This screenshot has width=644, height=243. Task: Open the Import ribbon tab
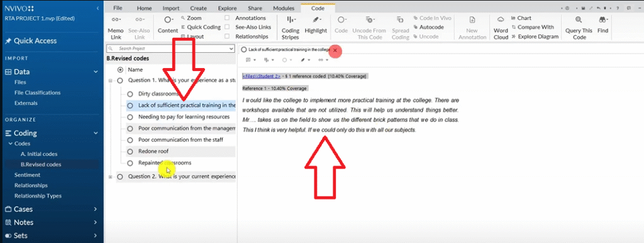pyautogui.click(x=171, y=8)
